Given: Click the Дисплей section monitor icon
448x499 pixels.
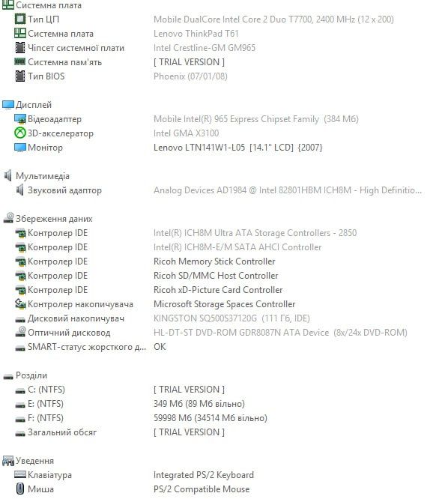Looking at the screenshot, I should coord(8,105).
